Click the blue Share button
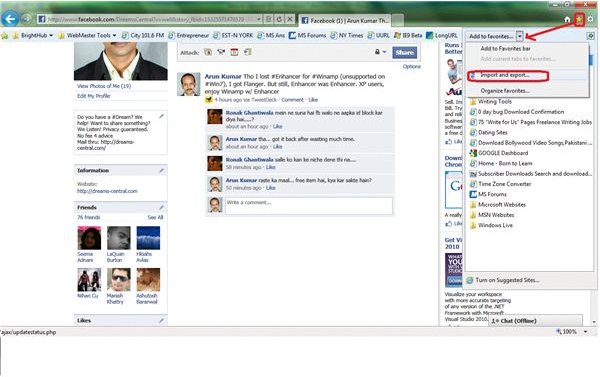The height and width of the screenshot is (377, 600). (x=404, y=52)
